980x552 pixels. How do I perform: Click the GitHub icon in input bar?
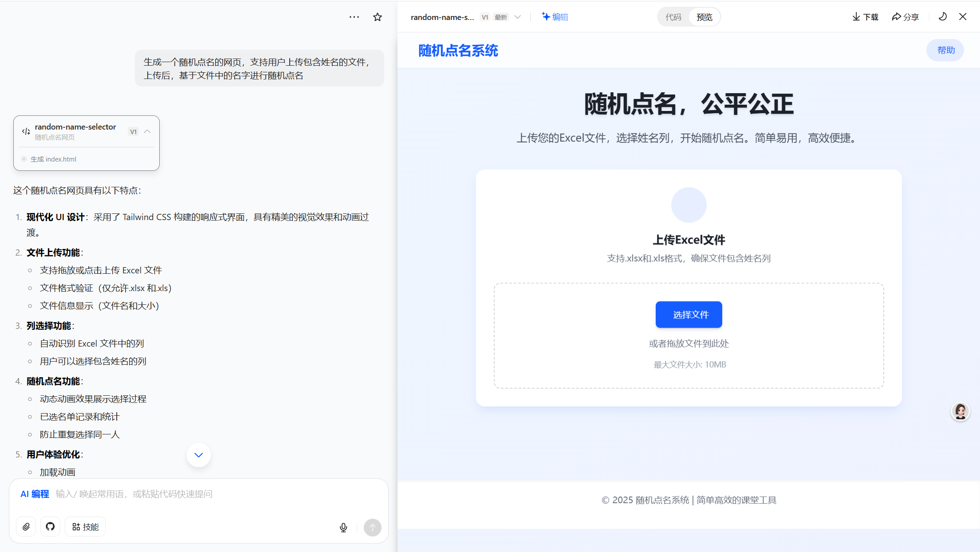point(50,527)
